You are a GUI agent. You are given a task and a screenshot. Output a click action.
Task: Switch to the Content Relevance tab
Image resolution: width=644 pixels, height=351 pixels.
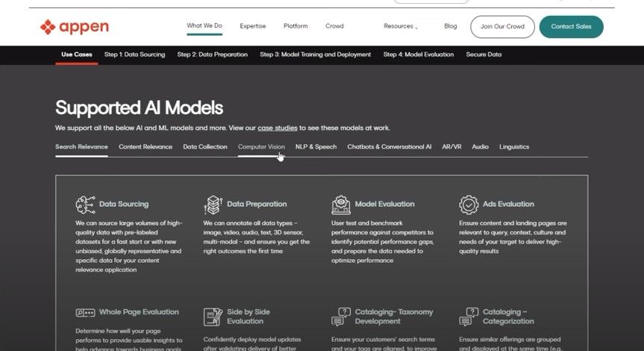tap(146, 146)
